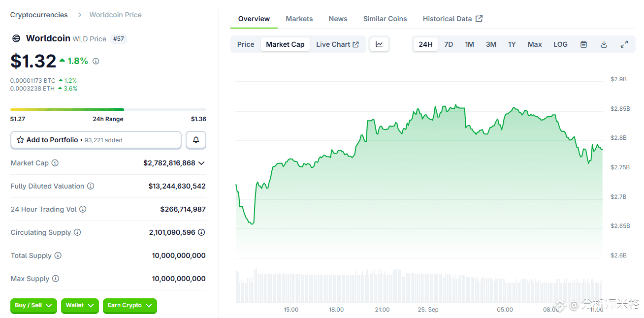
Task: Open the Earn Crypto dropdown
Action: click(130, 306)
